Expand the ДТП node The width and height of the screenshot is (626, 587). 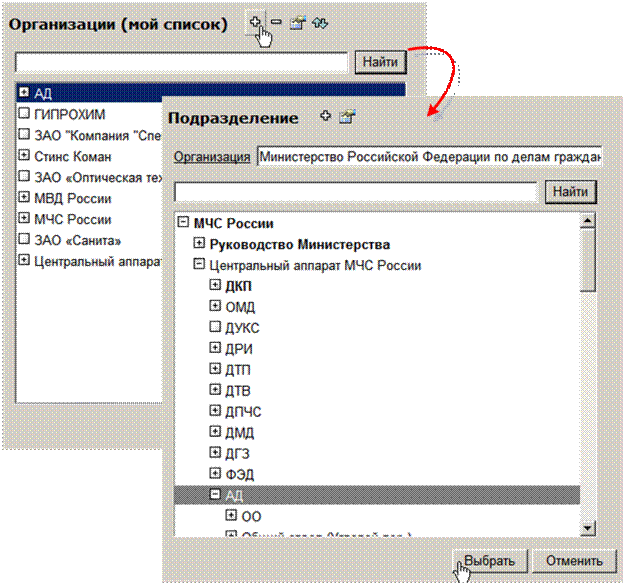[215, 369]
